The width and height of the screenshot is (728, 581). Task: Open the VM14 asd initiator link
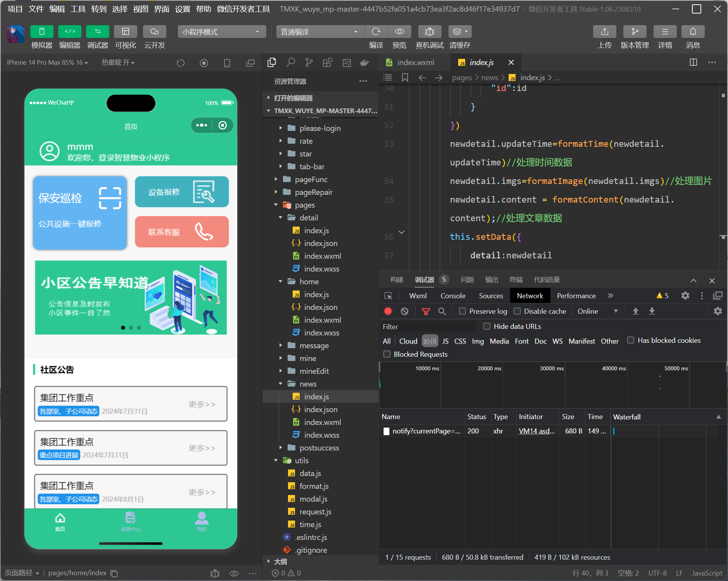[537, 431]
